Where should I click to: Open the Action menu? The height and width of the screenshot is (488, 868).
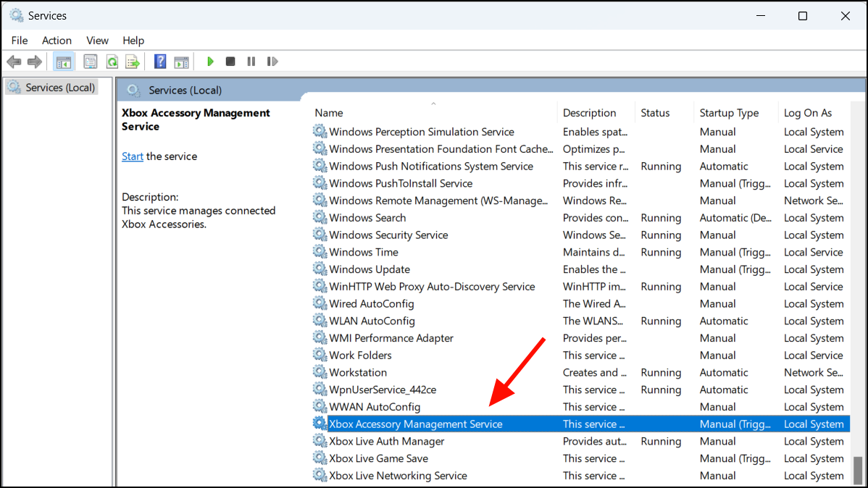pyautogui.click(x=57, y=41)
